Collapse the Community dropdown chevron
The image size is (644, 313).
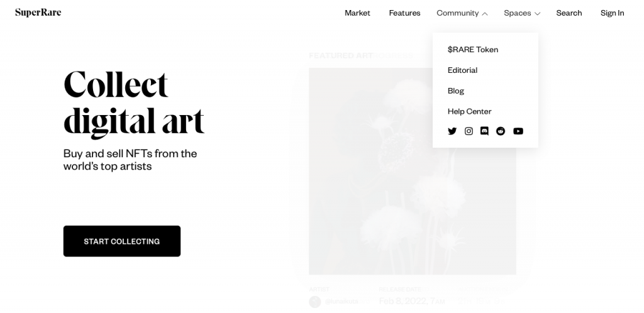[485, 14]
